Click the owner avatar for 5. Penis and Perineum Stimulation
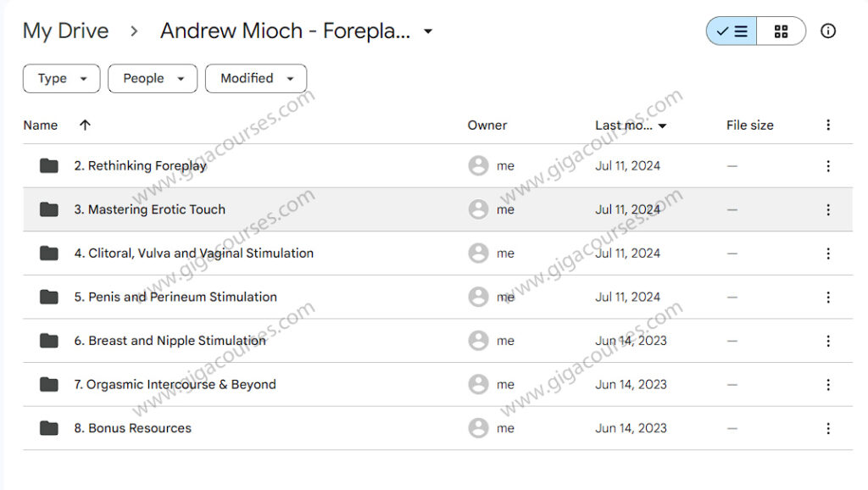Screen dimensions: 868x490 click(x=479, y=297)
